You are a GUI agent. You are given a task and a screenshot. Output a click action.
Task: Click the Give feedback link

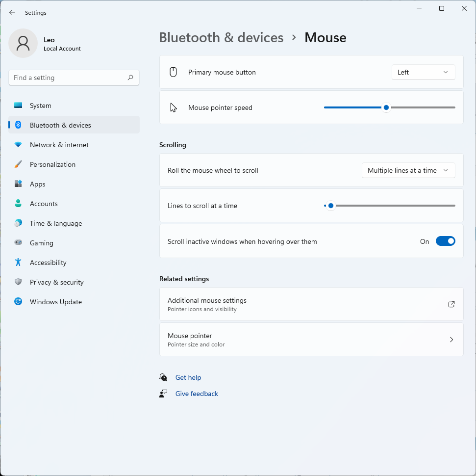pyautogui.click(x=197, y=394)
